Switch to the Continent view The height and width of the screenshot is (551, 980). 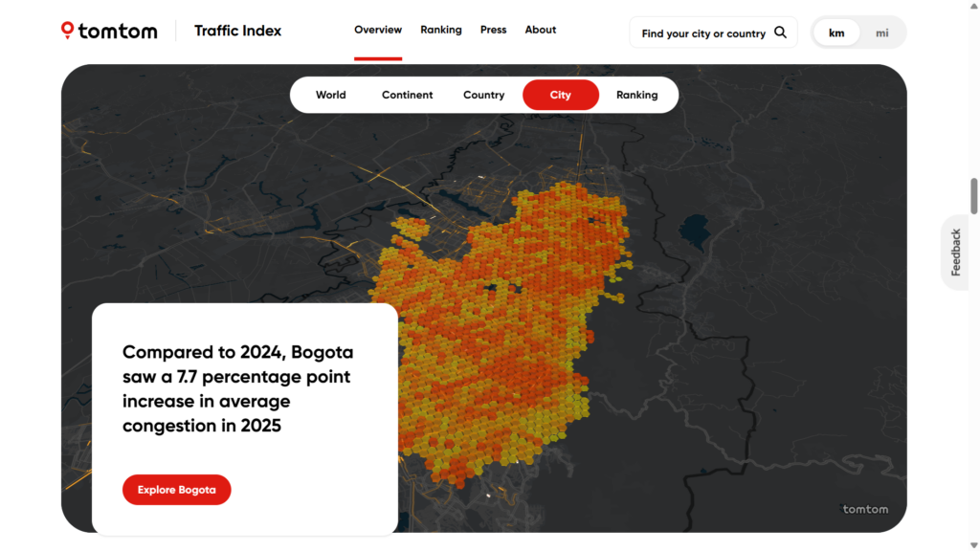[407, 95]
